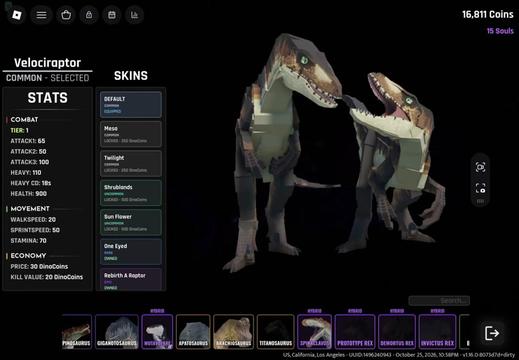Click the ATTACK3: 100 stat
Screen dimensions: 519x360
30,162
